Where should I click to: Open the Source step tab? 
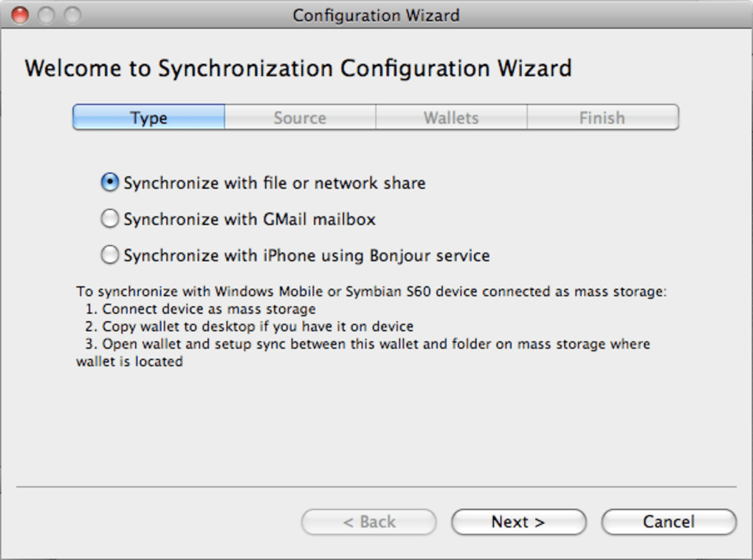click(300, 117)
